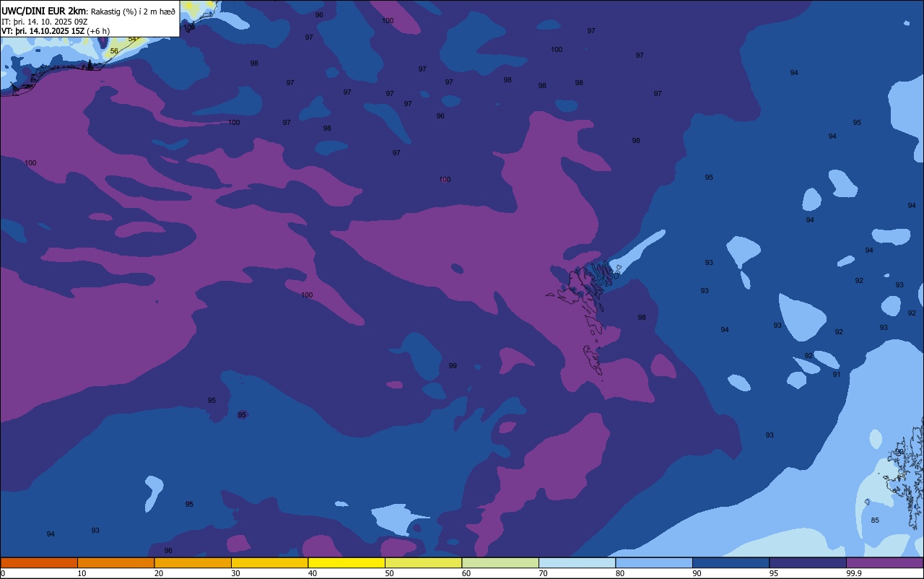Click the purple above-99.9 legend swatch

884,562
